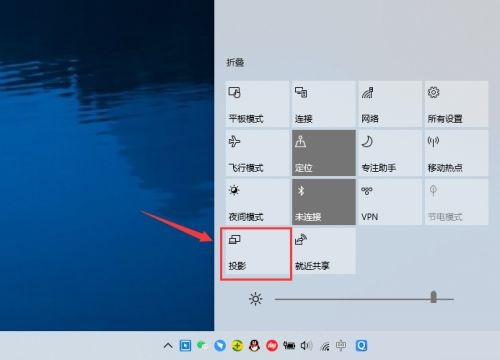
Task: Toggle 专注助手 focus assist moon
Action: tap(390, 153)
